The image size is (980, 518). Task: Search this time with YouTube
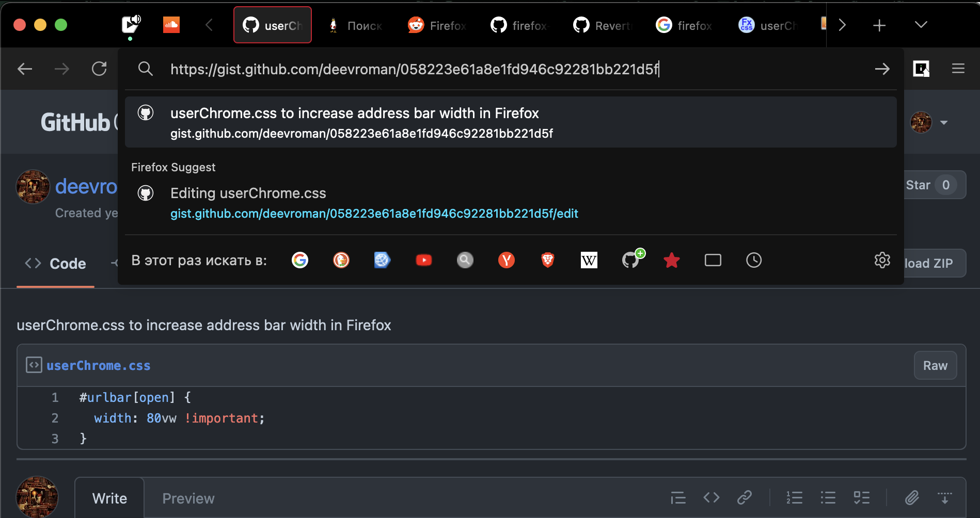pos(424,260)
